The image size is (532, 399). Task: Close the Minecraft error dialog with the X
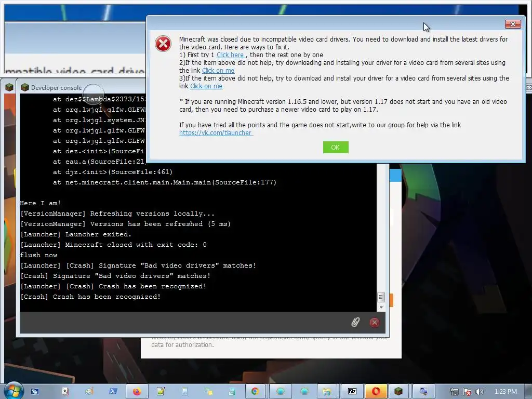tap(513, 24)
